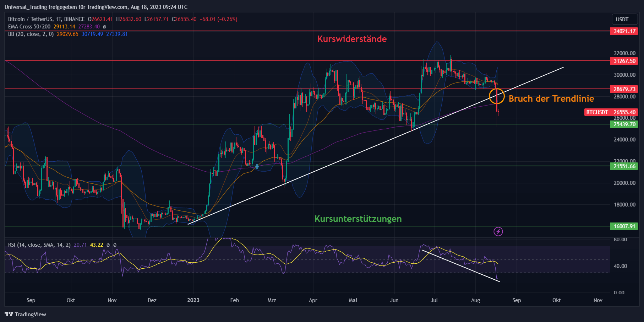
Task: Click the BTCUSDT 26555.40 current price label
Action: click(611, 112)
